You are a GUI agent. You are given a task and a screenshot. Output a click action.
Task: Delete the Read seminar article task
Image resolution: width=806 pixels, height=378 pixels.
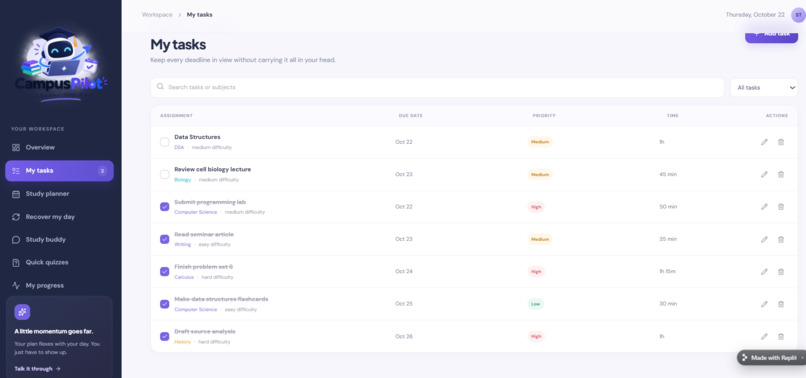click(780, 239)
